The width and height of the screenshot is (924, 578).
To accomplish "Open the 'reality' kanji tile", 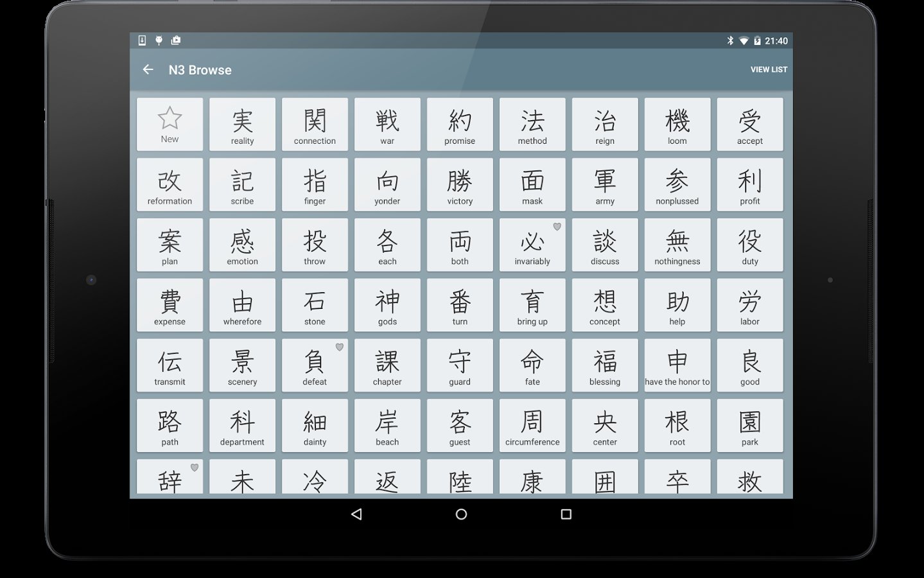I will pyautogui.click(x=242, y=124).
